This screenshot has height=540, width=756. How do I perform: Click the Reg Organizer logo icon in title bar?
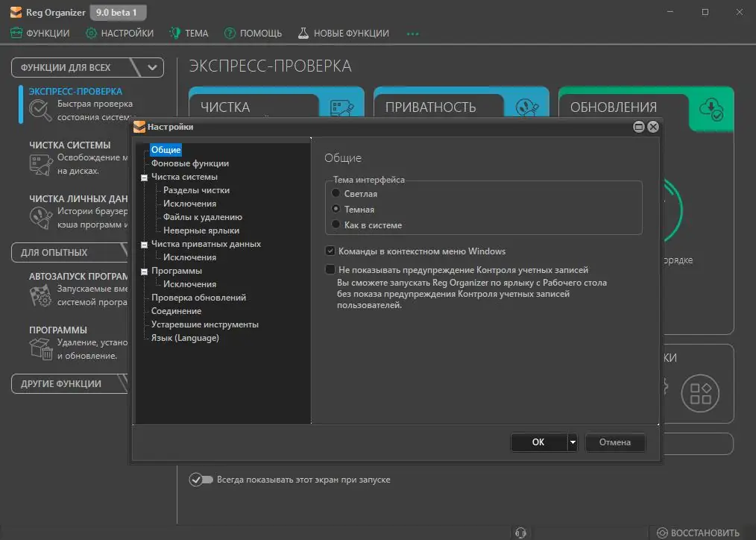click(16, 12)
